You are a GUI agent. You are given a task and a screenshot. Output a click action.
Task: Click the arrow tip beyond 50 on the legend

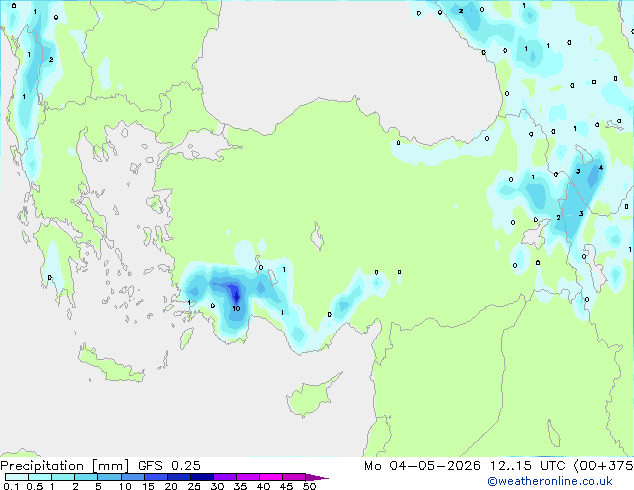[317, 477]
